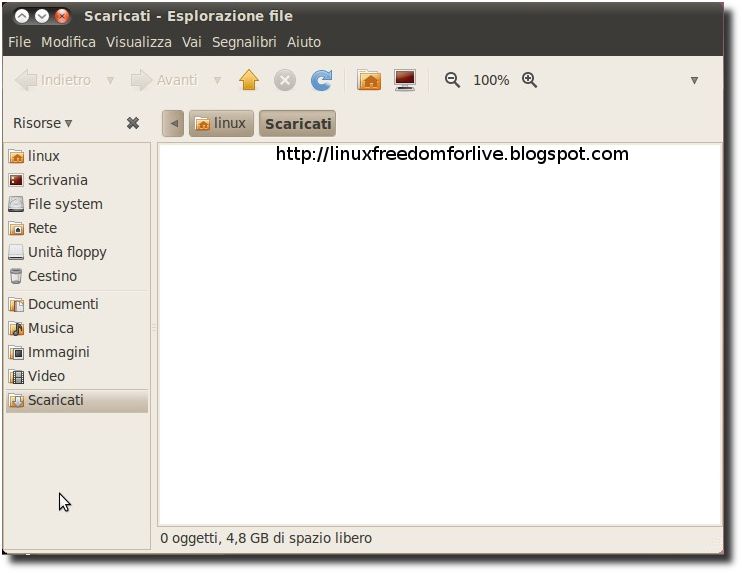742x573 pixels.
Task: Select Video label in sidebar
Action: point(46,376)
